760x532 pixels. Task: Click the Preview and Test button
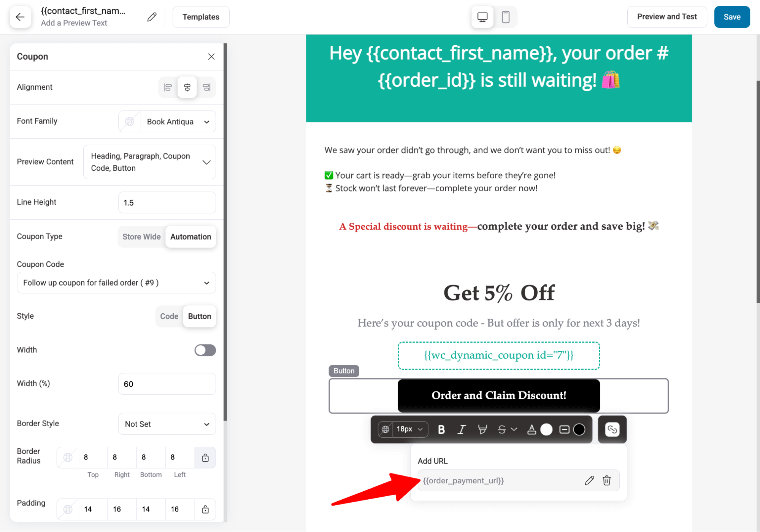pos(667,17)
